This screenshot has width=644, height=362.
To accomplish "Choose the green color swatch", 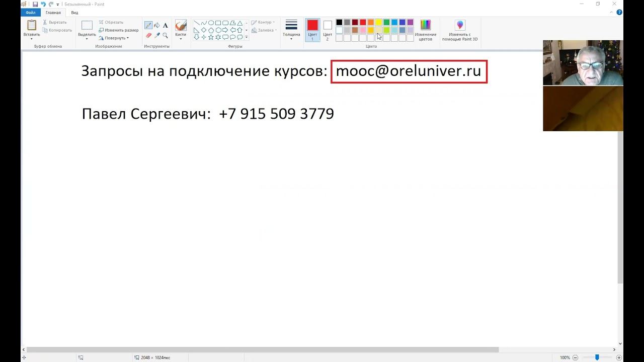I will [x=386, y=22].
